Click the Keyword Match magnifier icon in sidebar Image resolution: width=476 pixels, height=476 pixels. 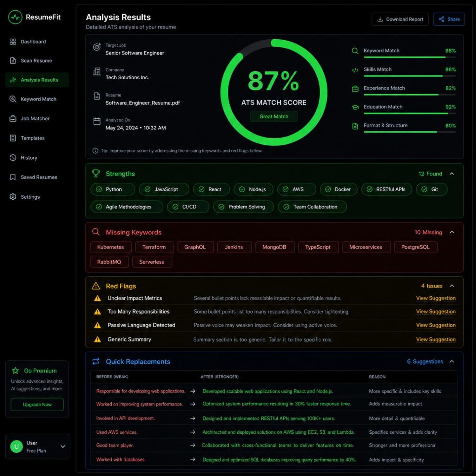click(x=13, y=99)
